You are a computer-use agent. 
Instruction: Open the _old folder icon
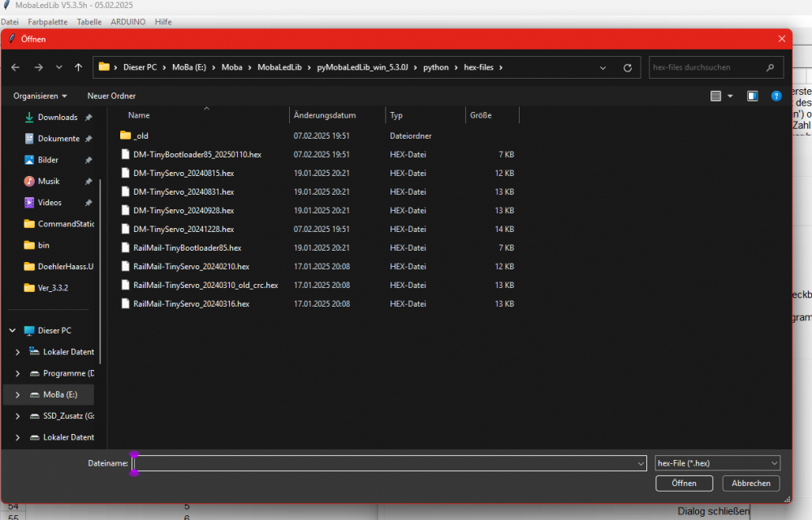[125, 135]
